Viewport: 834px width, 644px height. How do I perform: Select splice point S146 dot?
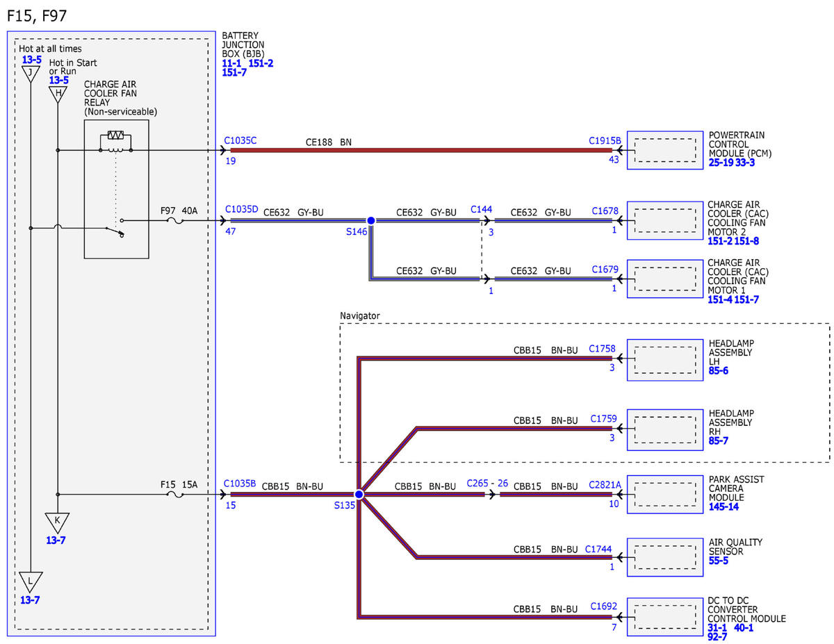370,220
